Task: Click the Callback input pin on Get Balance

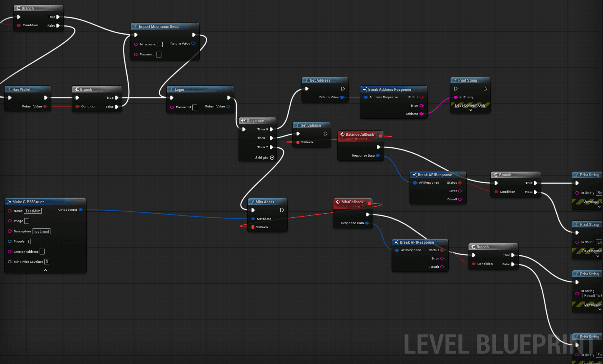Action: click(x=298, y=142)
